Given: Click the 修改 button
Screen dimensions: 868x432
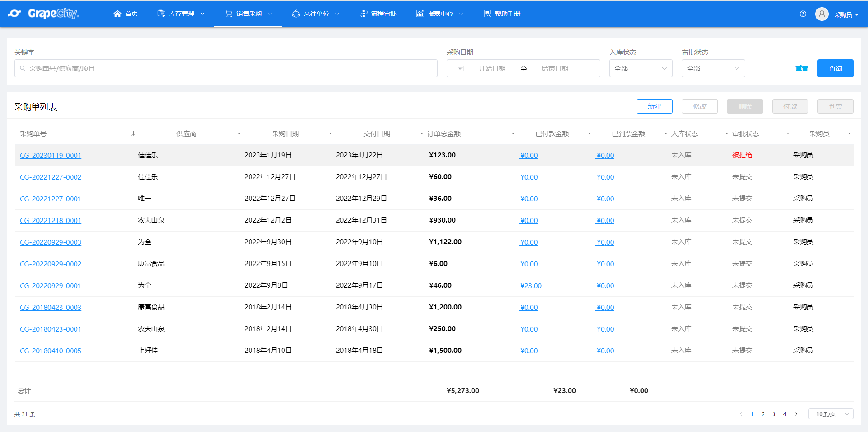Looking at the screenshot, I should click(699, 106).
